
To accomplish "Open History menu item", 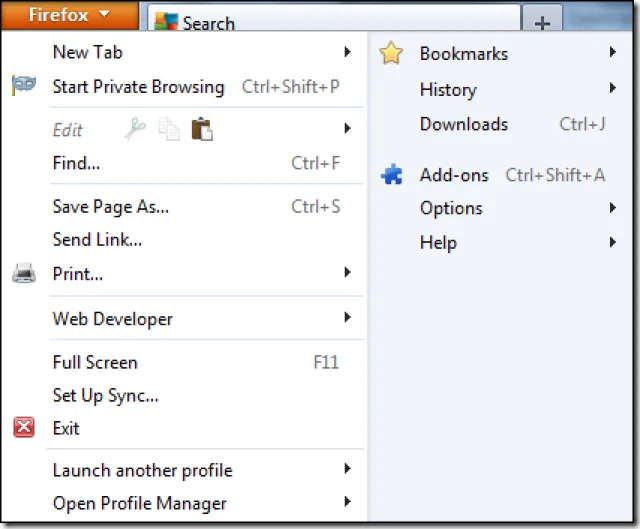I will [500, 89].
